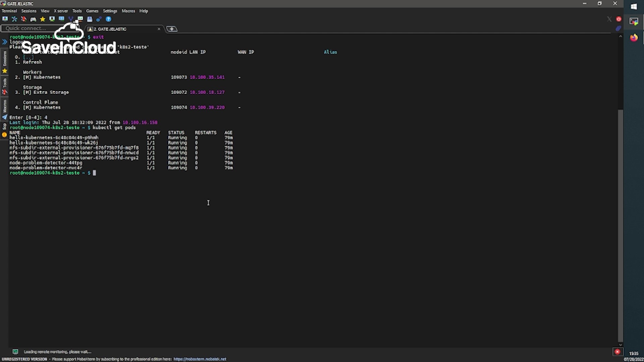Screen dimensions: 644x362
Task: Open saved Sessions via the star icon
Action: [43, 19]
